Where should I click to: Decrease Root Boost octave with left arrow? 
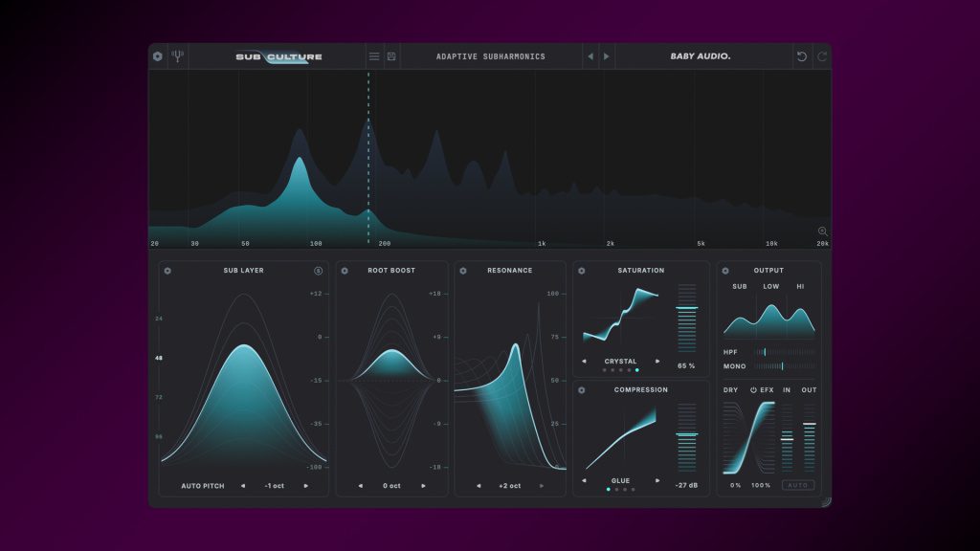pyautogui.click(x=361, y=485)
